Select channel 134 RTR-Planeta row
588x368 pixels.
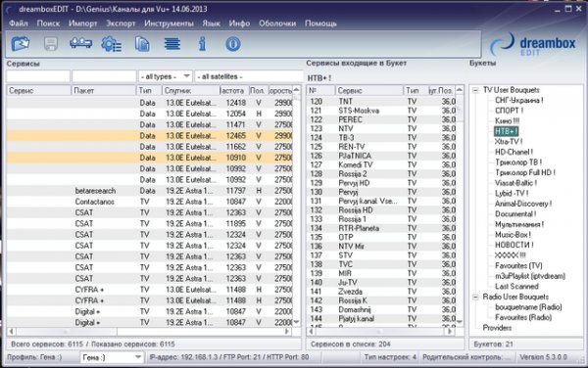pos(382,228)
